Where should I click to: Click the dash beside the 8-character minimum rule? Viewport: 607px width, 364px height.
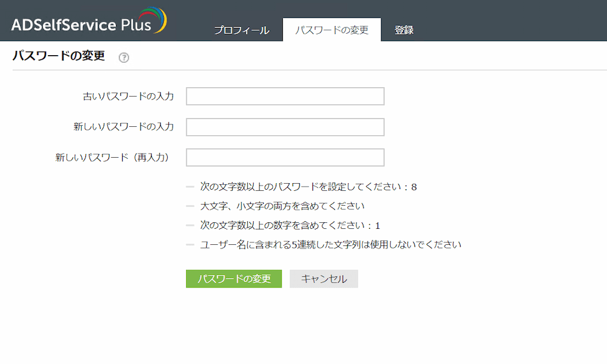(x=190, y=187)
